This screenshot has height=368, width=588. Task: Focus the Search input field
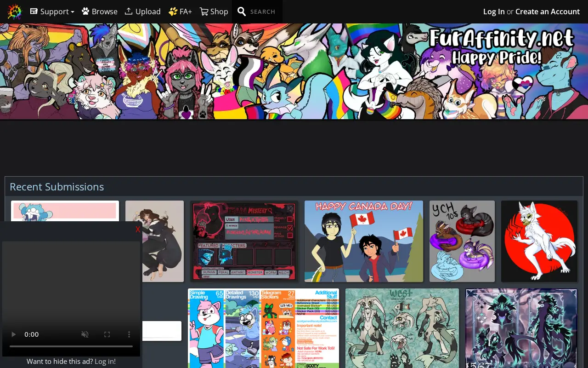(x=264, y=11)
